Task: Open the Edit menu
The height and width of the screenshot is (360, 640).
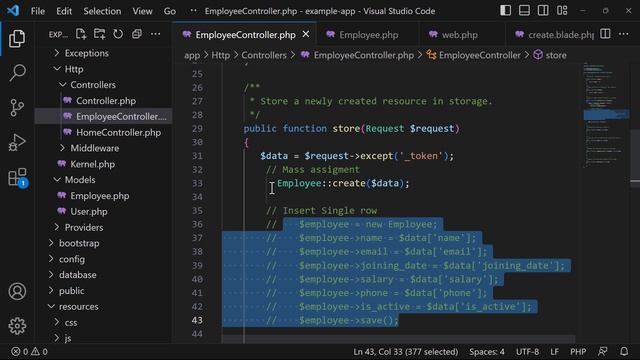Action: click(x=64, y=11)
